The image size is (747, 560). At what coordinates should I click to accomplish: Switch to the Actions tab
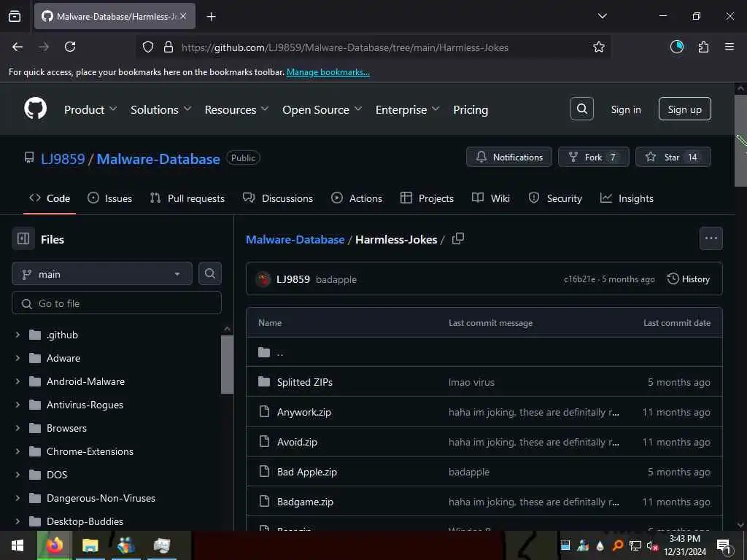356,198
